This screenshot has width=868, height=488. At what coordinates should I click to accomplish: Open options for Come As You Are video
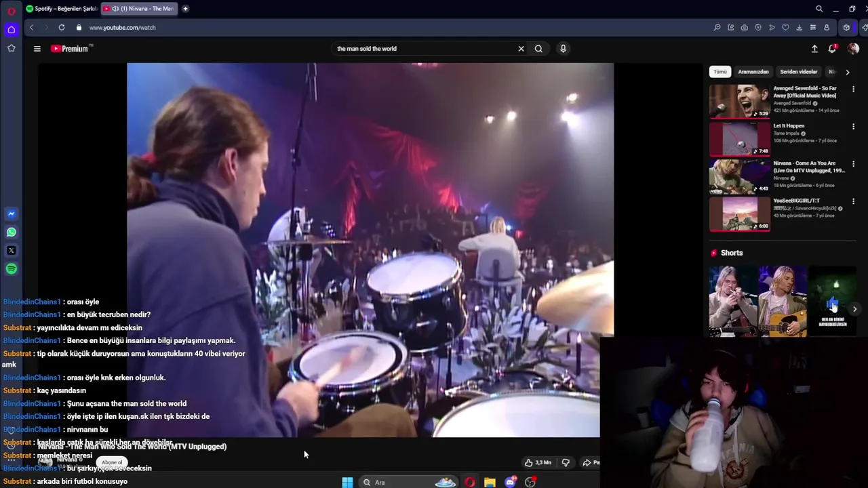click(x=853, y=164)
